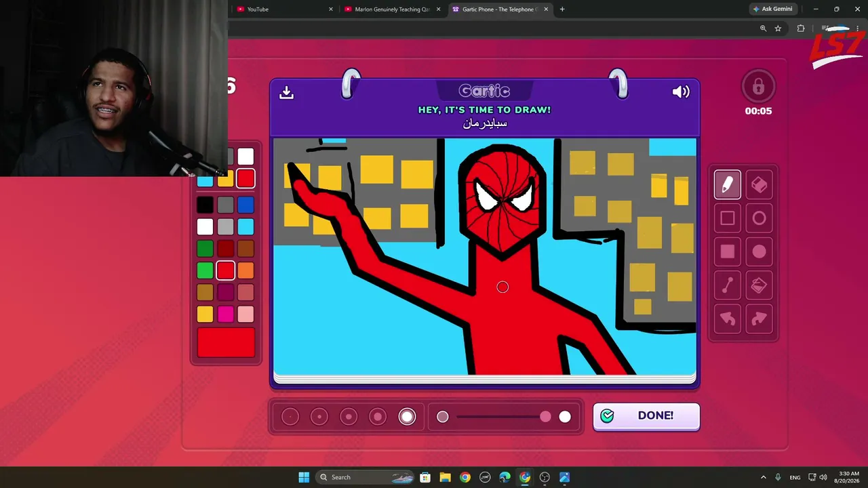Open Microsoft Edge from the taskbar

pos(505,477)
